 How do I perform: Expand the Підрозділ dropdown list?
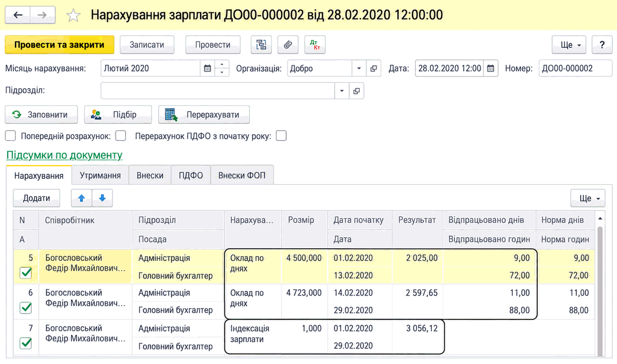[342, 91]
